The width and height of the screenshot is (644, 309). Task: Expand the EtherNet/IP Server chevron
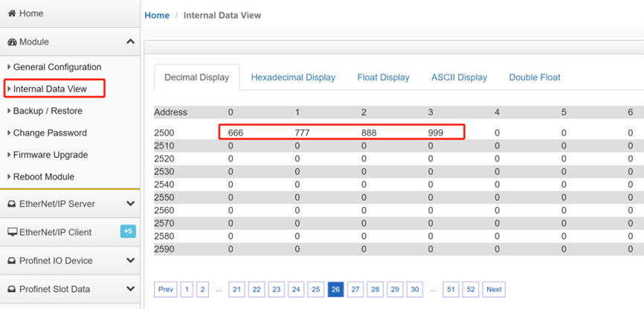pos(131,204)
